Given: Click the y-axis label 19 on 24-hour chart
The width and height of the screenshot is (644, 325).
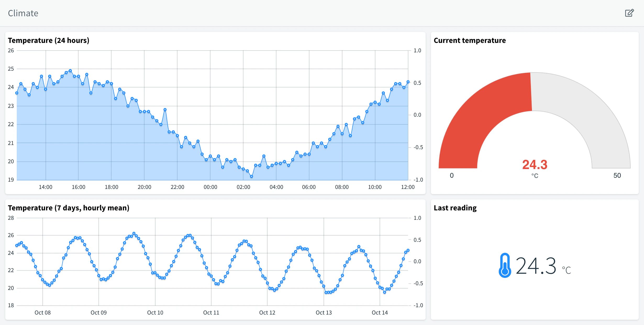Looking at the screenshot, I should [11, 180].
